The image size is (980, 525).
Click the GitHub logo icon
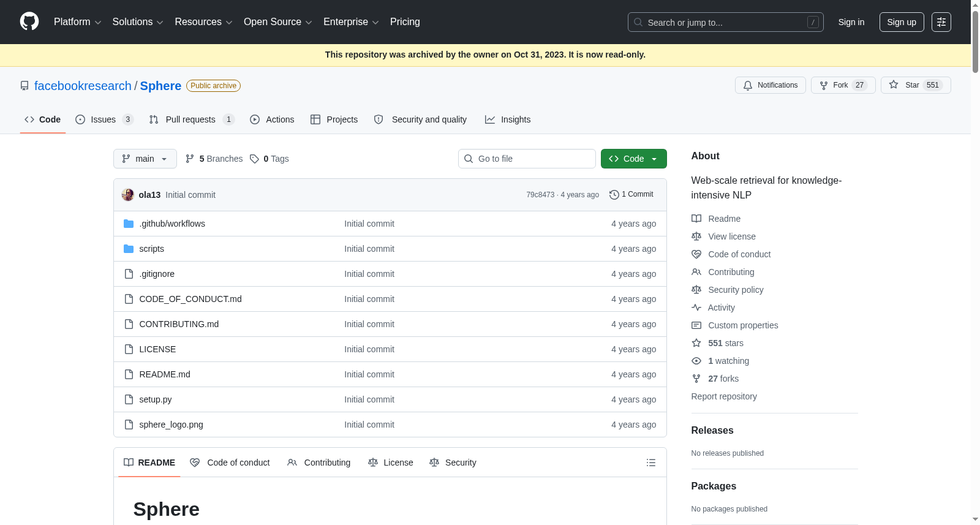pos(29,22)
